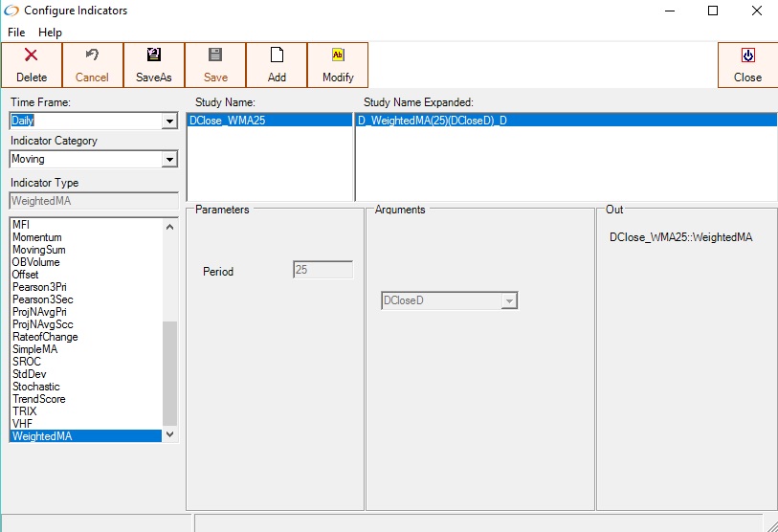Select TRIX indicator type
Screen dimensions: 778x532
pos(25,411)
